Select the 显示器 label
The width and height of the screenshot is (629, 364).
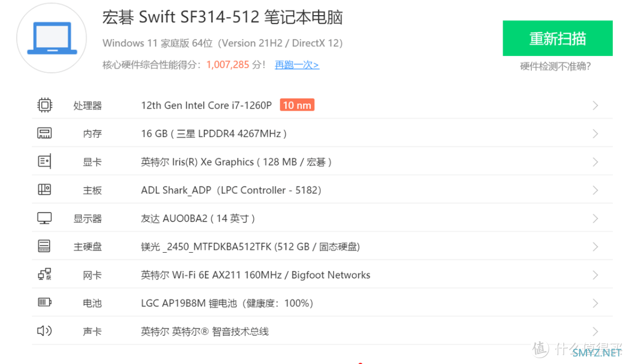[87, 219]
